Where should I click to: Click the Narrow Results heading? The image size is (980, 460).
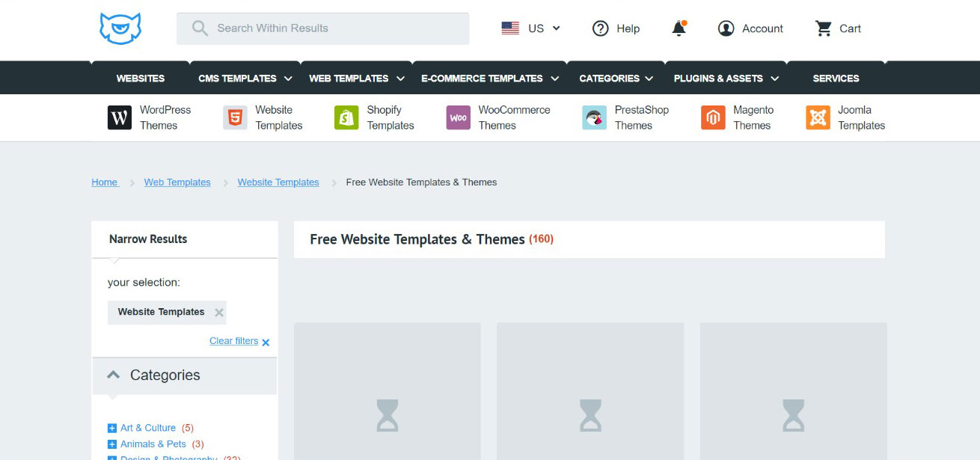coord(148,239)
